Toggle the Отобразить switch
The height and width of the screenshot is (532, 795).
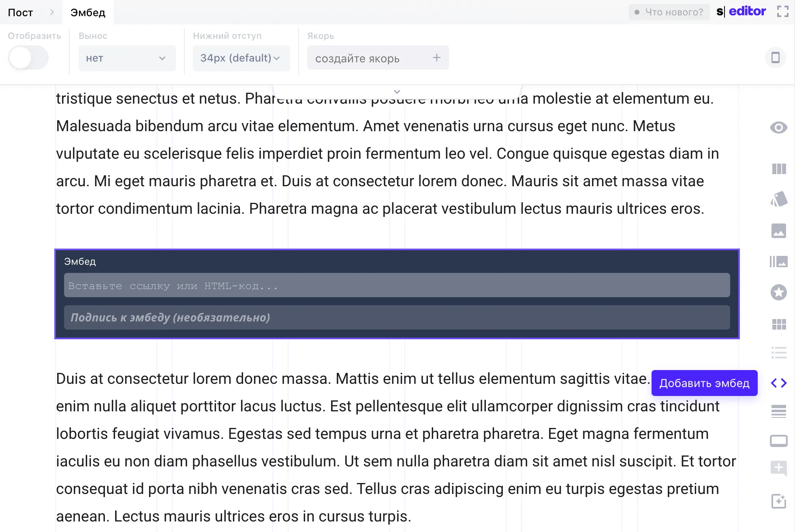pos(28,58)
